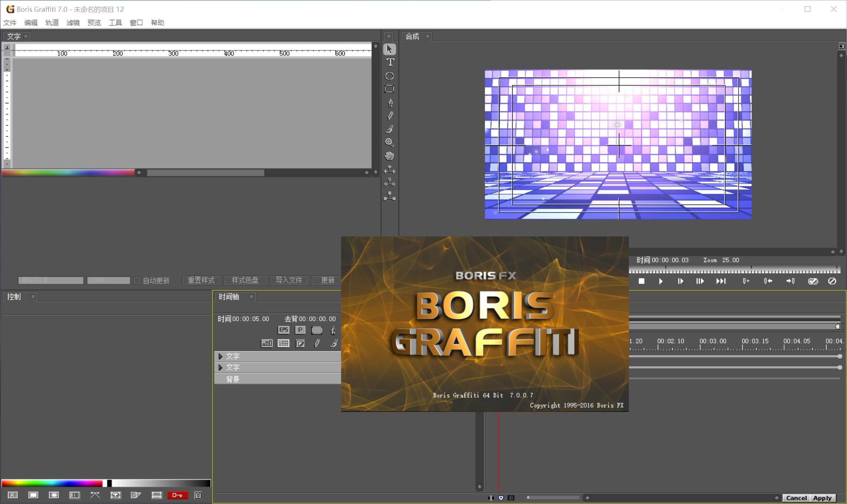
Task: Jump to the end of composition
Action: click(721, 281)
